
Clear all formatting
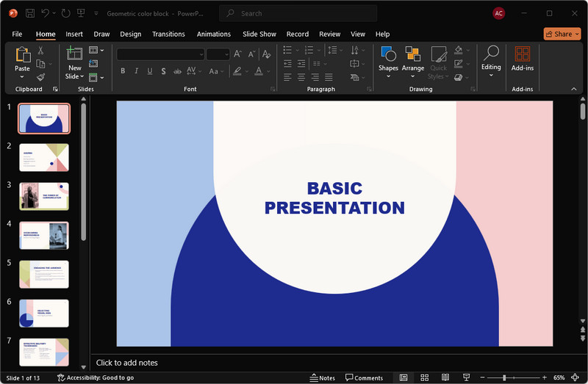[266, 54]
